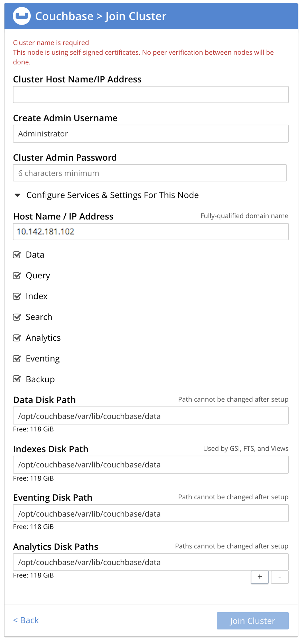Uncheck the Query service checkbox

(x=17, y=276)
